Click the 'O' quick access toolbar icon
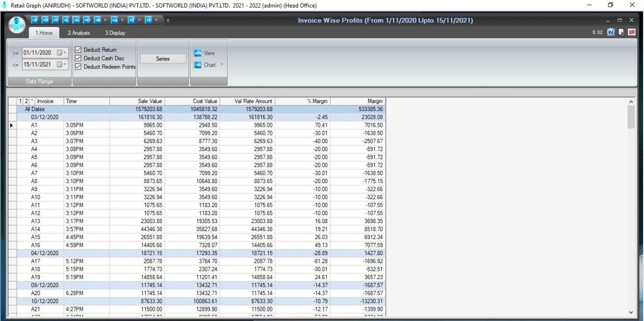 tap(87, 20)
